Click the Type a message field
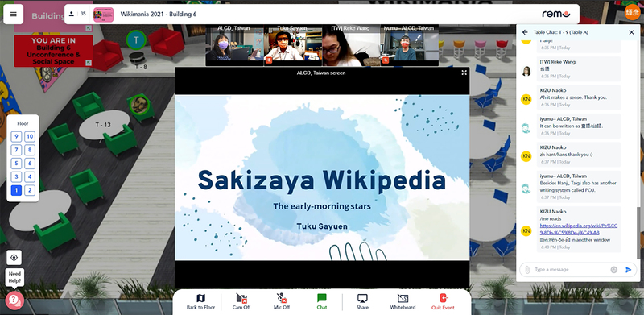 (570, 270)
